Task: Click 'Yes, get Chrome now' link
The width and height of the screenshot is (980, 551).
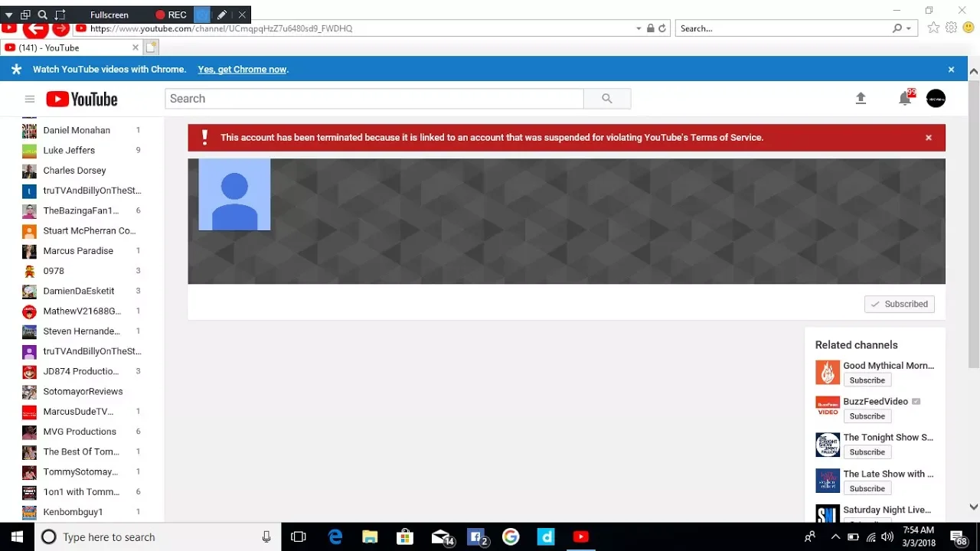Action: pyautogui.click(x=242, y=69)
